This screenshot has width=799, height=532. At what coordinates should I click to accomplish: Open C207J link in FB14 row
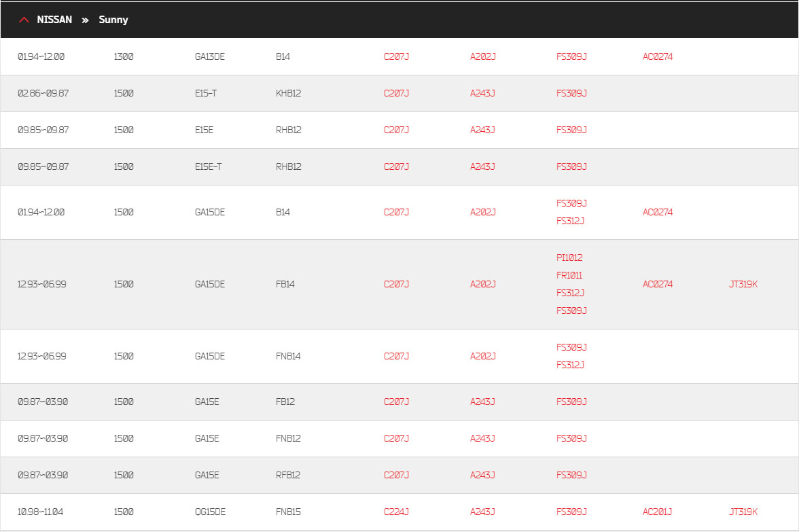[397, 284]
